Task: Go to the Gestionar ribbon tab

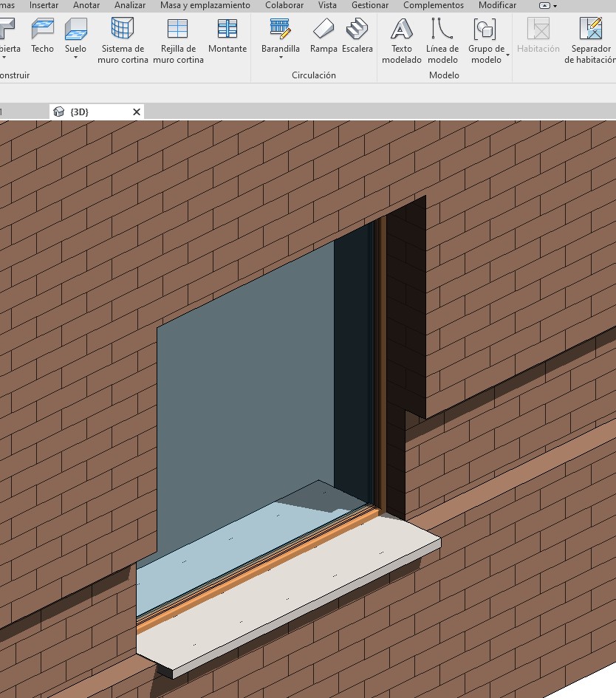Action: (370, 5)
